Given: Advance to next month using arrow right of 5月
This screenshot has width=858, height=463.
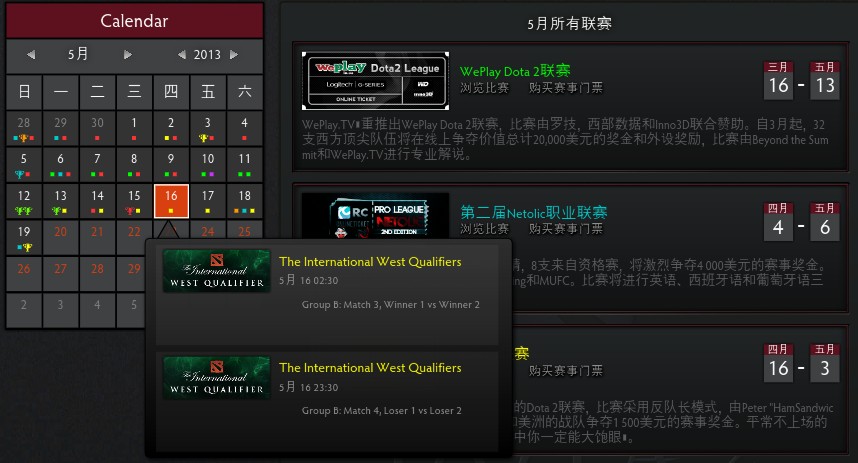Looking at the screenshot, I should point(127,55).
